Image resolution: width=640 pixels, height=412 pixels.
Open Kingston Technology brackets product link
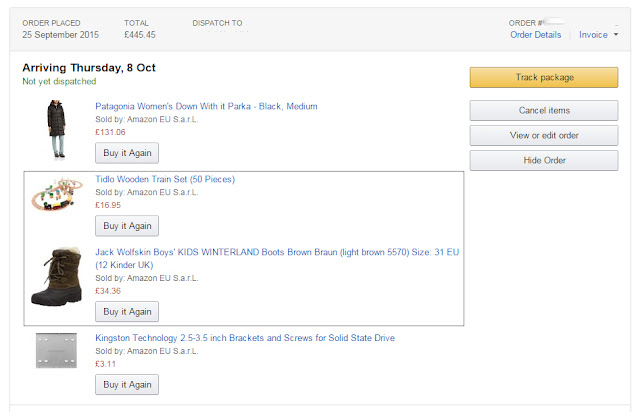point(245,338)
